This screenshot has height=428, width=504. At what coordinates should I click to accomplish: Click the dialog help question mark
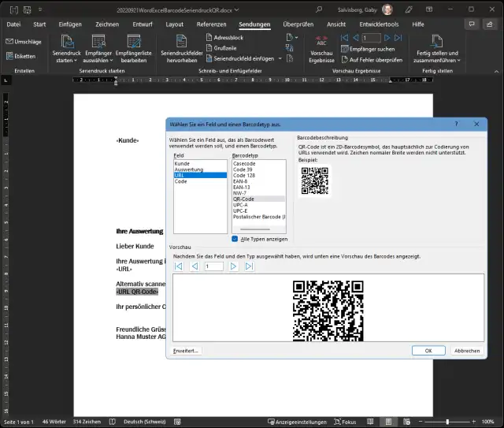[x=456, y=124]
